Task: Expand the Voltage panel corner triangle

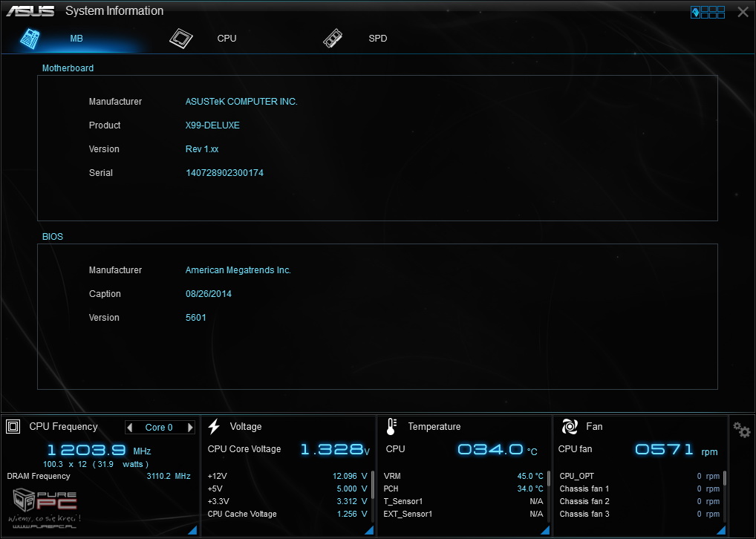Action: click(x=369, y=530)
